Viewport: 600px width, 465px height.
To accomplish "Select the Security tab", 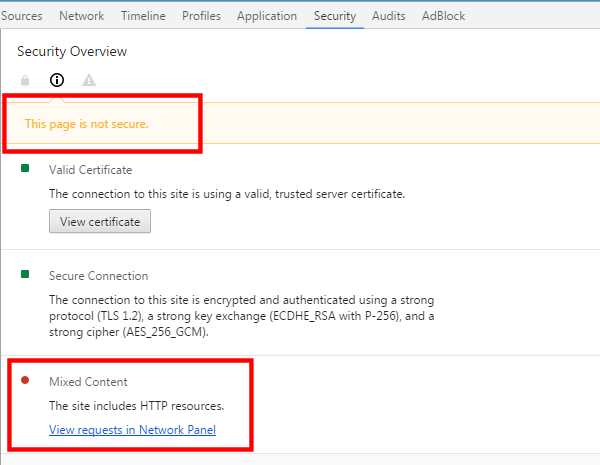I will tap(335, 16).
